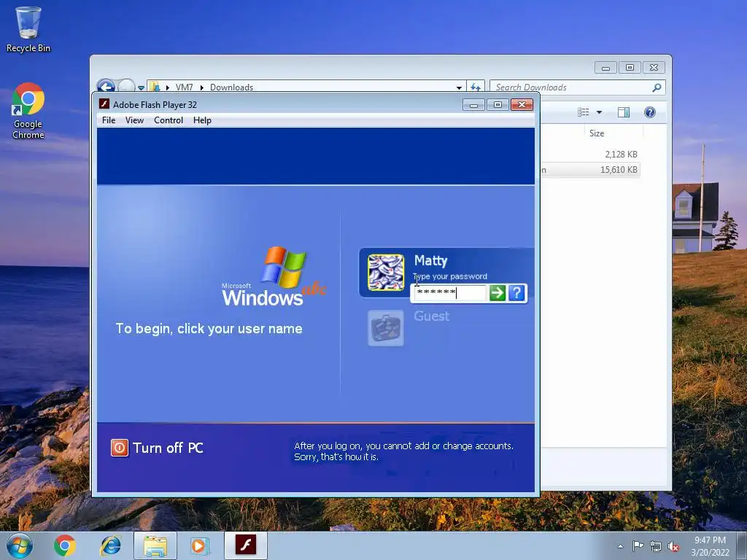This screenshot has width=747, height=560.
Task: Open Chrome from the taskbar
Action: click(65, 545)
